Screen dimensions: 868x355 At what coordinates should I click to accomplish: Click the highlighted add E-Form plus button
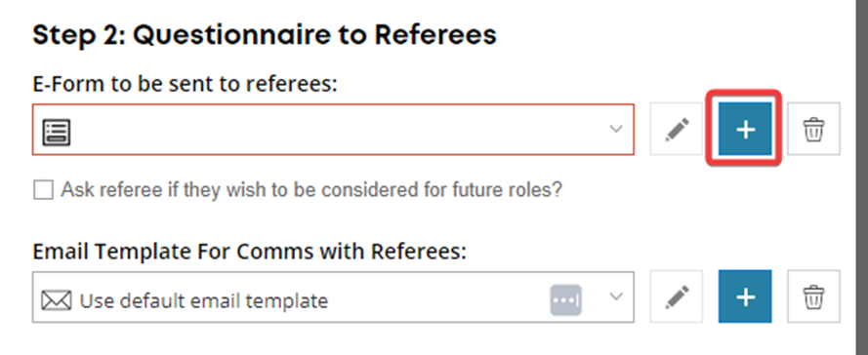[745, 129]
